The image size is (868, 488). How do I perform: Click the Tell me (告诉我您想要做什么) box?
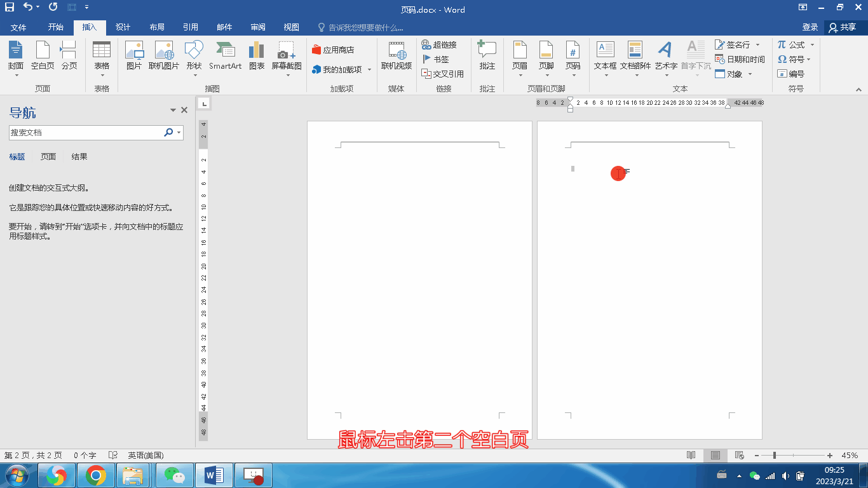point(360,27)
